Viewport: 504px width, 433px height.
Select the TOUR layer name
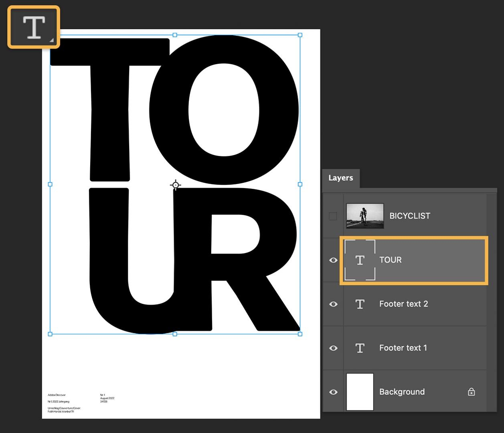(391, 260)
